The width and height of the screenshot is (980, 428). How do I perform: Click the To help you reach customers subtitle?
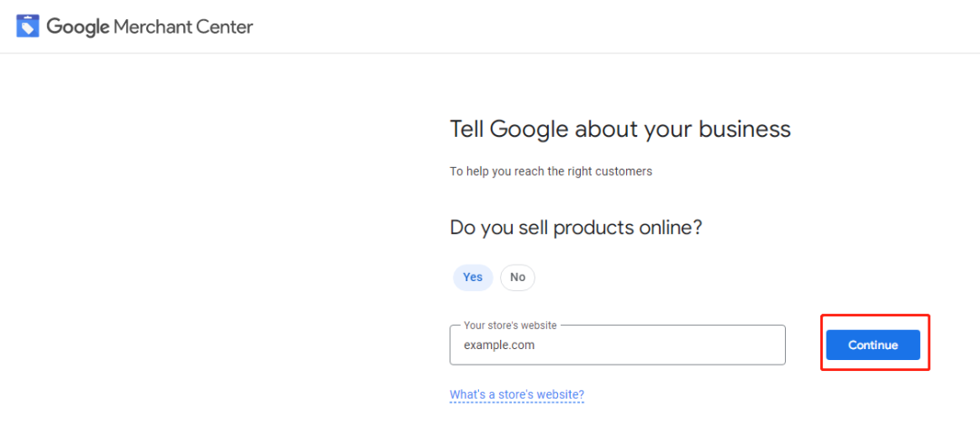point(552,171)
